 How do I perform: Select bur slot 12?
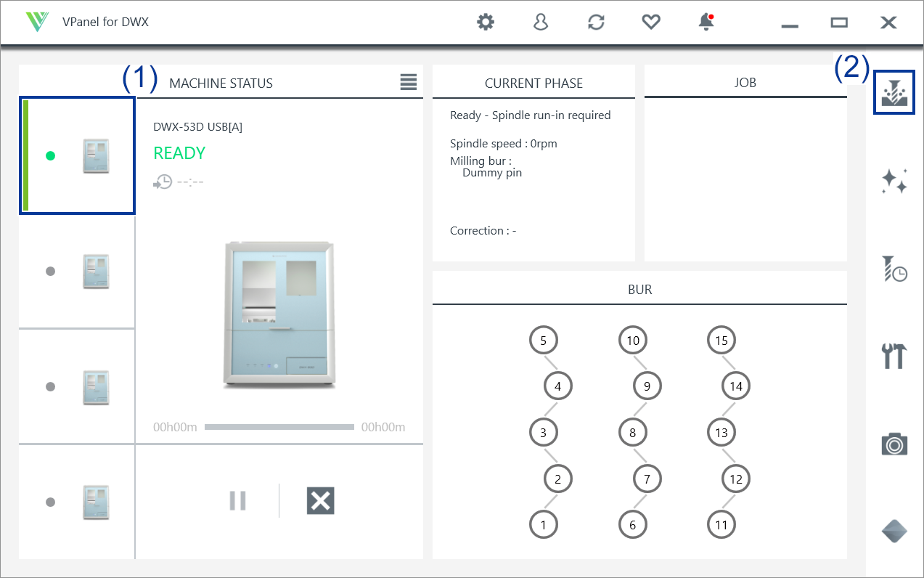tap(736, 479)
